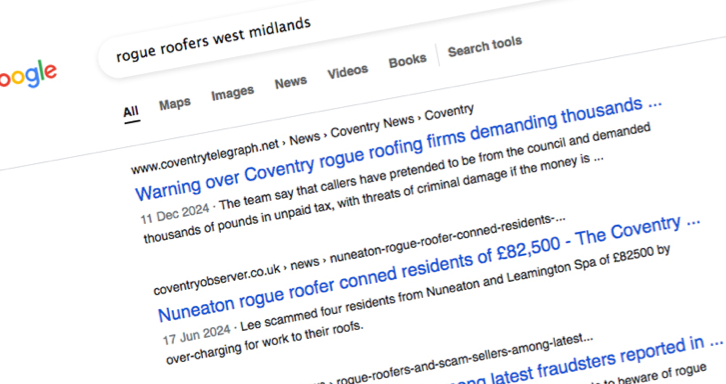Open 'Warning over Coventry rogue roofing firms' result
726x384 pixels.
(x=398, y=149)
